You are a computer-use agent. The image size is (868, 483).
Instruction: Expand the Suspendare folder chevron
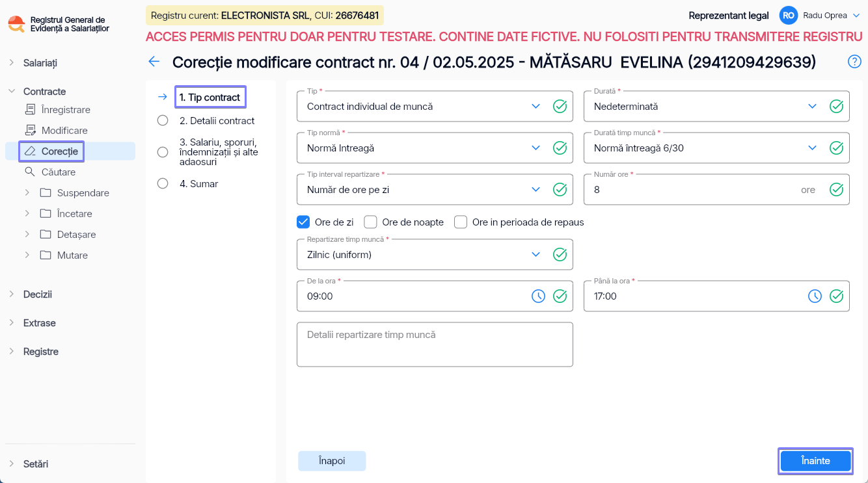pyautogui.click(x=27, y=192)
